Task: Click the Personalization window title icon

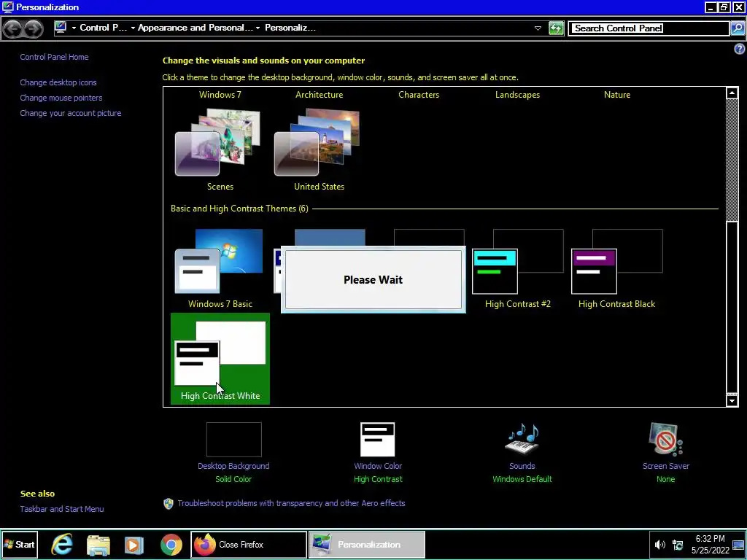Action: (x=7, y=7)
